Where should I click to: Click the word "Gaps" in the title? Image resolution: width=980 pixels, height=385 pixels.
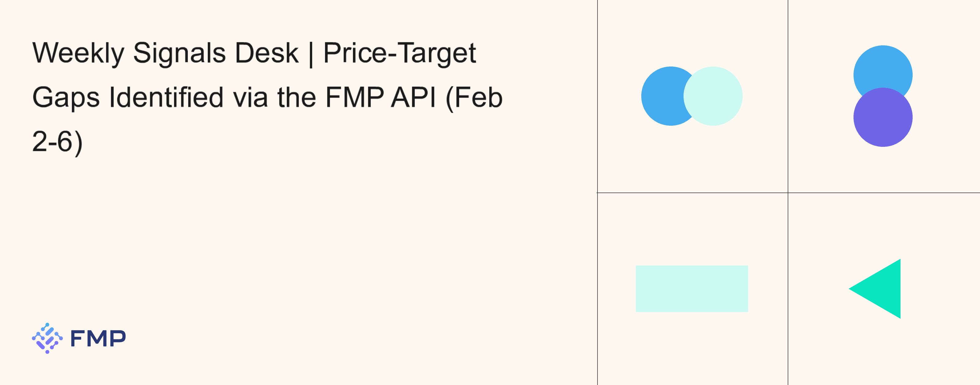[66, 98]
